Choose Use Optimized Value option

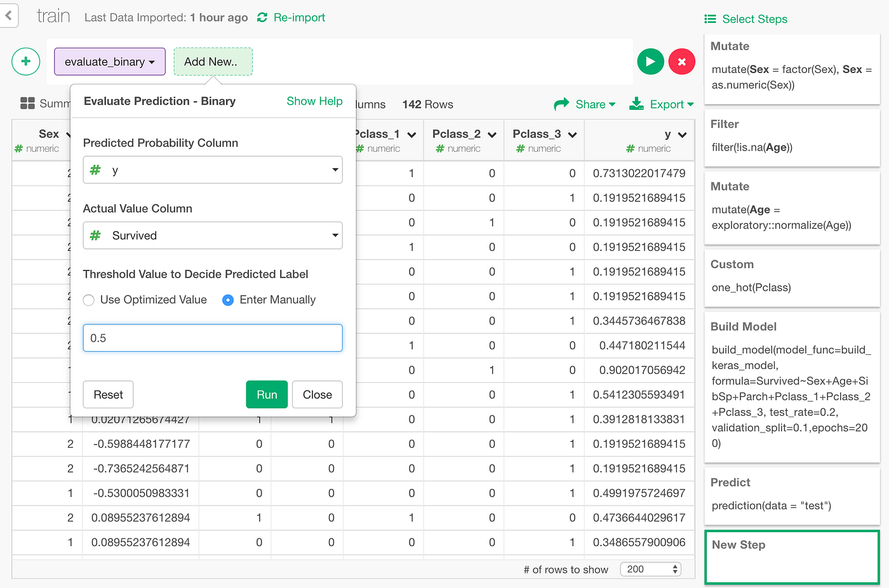(89, 300)
